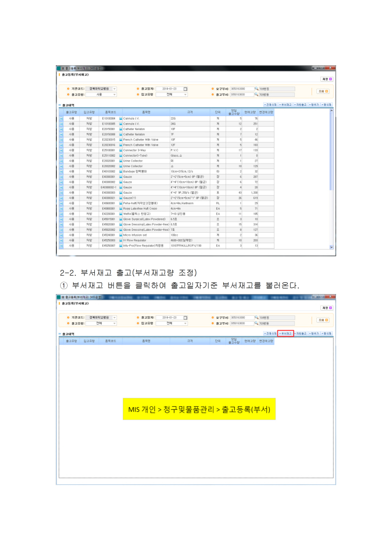Click the row marker icon for IV Flow Regulator
This screenshot has height=555, width=392.
tap(62, 240)
